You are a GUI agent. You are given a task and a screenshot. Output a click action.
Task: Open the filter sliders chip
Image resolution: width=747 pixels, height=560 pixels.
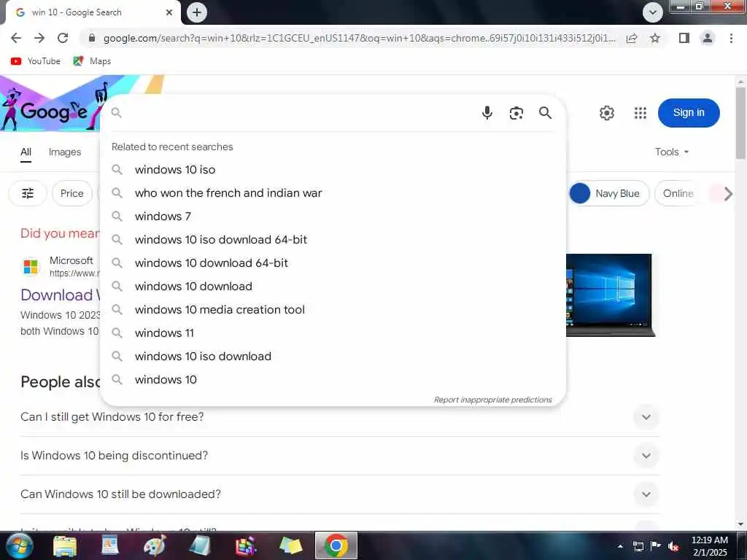(x=28, y=193)
